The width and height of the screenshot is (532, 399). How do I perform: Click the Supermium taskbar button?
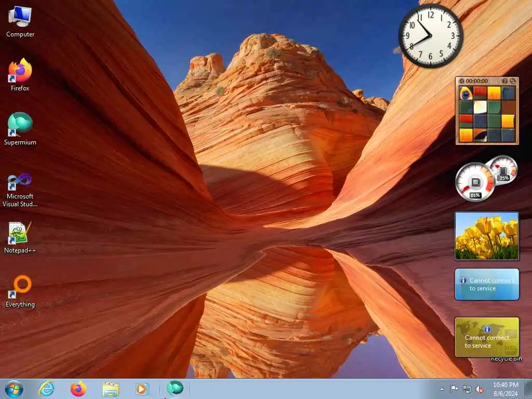[175, 388]
